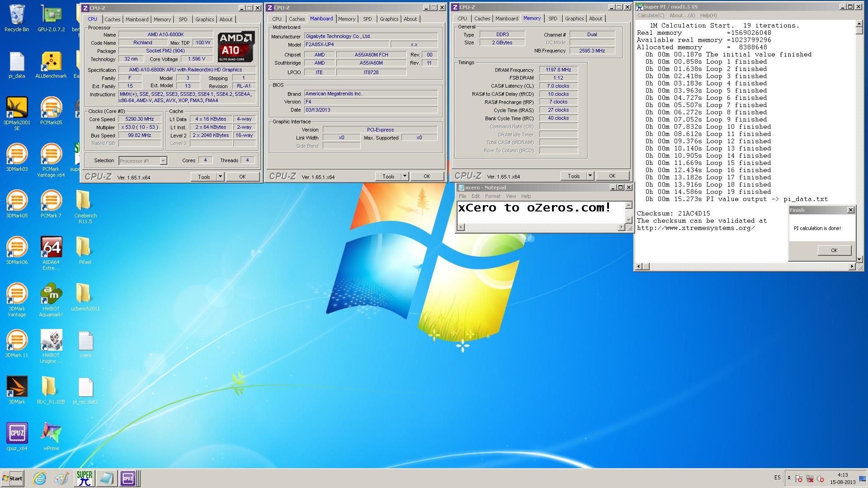Expand Tools dropdown arrow in Mainboard window
The width and height of the screenshot is (868, 488).
pyautogui.click(x=405, y=176)
